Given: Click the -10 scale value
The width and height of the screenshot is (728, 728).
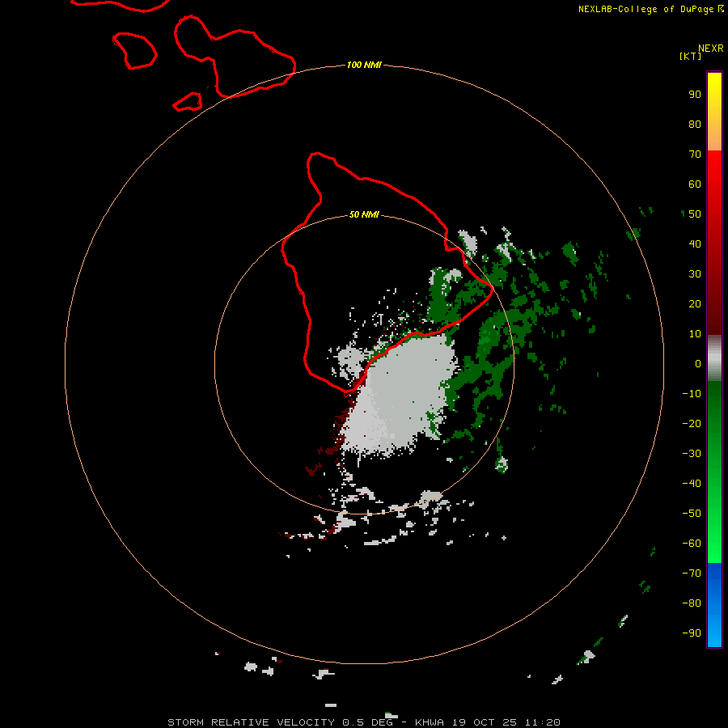Looking at the screenshot, I should (692, 394).
